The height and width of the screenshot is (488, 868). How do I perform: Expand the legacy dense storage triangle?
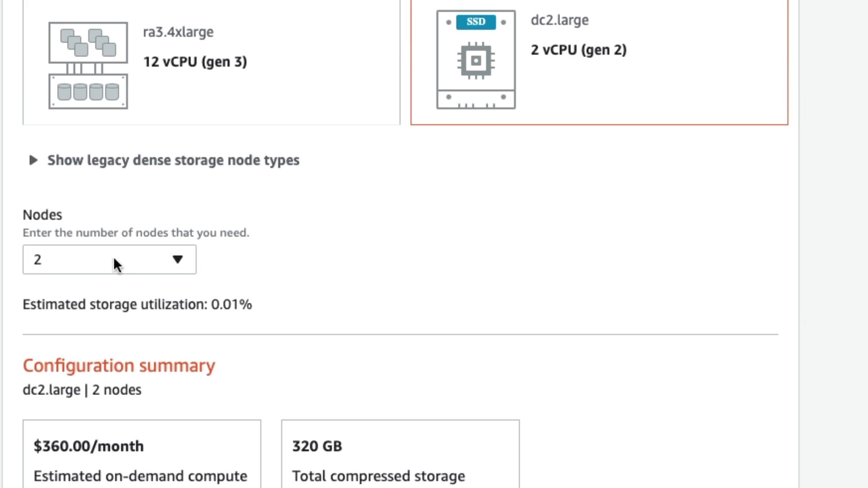pyautogui.click(x=33, y=160)
